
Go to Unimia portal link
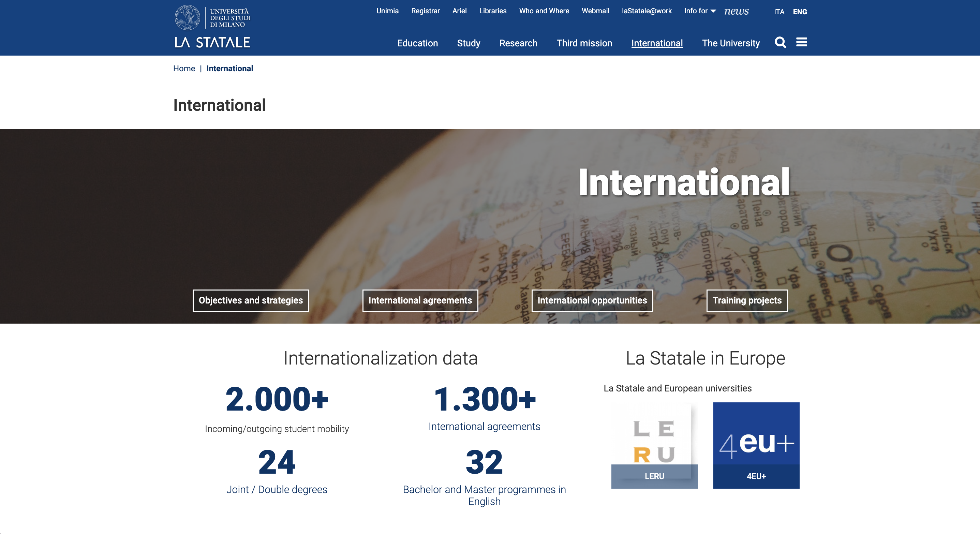point(387,11)
